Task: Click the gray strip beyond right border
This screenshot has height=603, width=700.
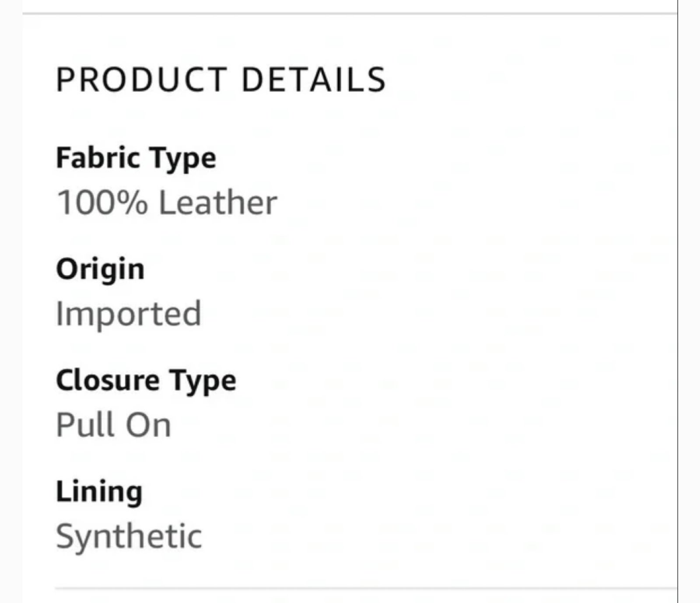Action: [689, 301]
